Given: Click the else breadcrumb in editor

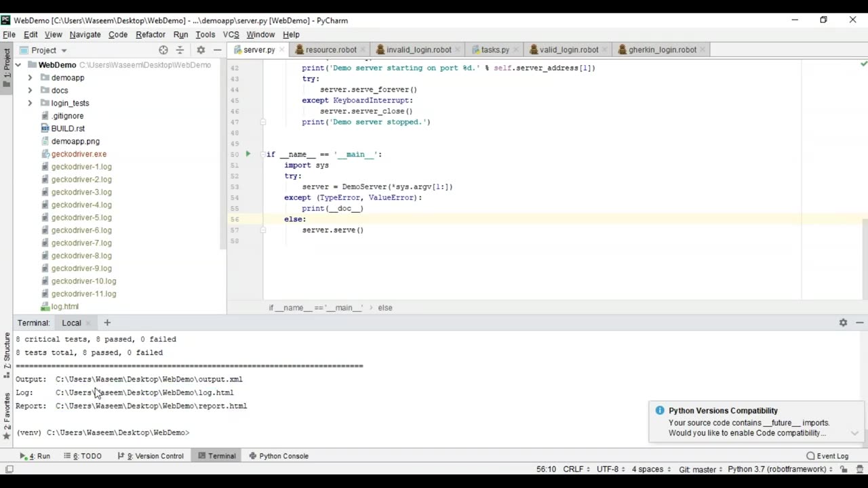Looking at the screenshot, I should 385,308.
